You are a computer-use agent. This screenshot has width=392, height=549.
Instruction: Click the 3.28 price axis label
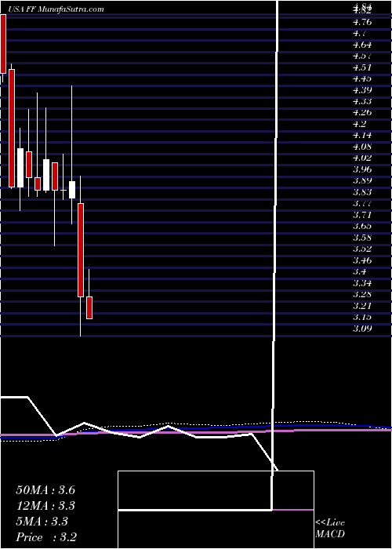click(x=362, y=294)
